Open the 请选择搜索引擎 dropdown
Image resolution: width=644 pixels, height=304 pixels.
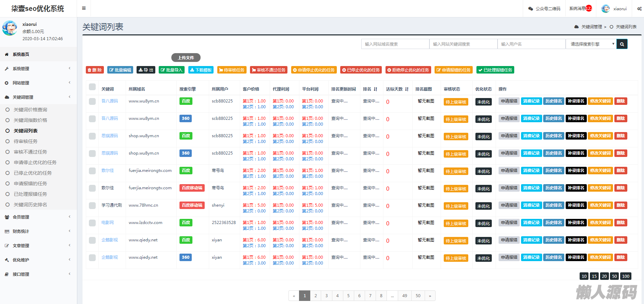pos(591,44)
